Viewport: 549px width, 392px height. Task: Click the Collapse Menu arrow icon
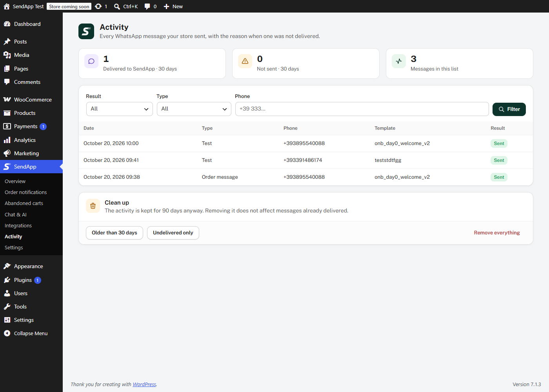tap(7, 333)
